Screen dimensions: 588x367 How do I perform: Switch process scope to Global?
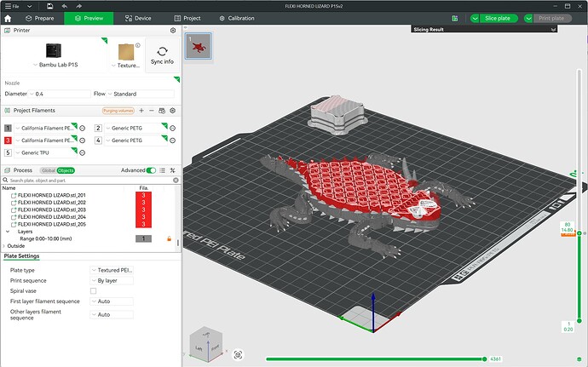[48, 170]
